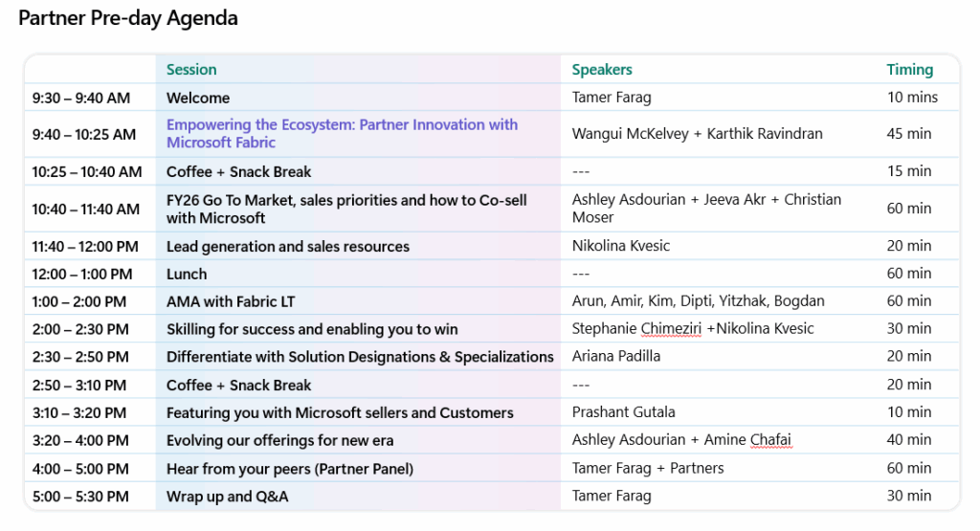
Task: Select the Prashant Gutala speaker cell
Action: [x=623, y=412]
